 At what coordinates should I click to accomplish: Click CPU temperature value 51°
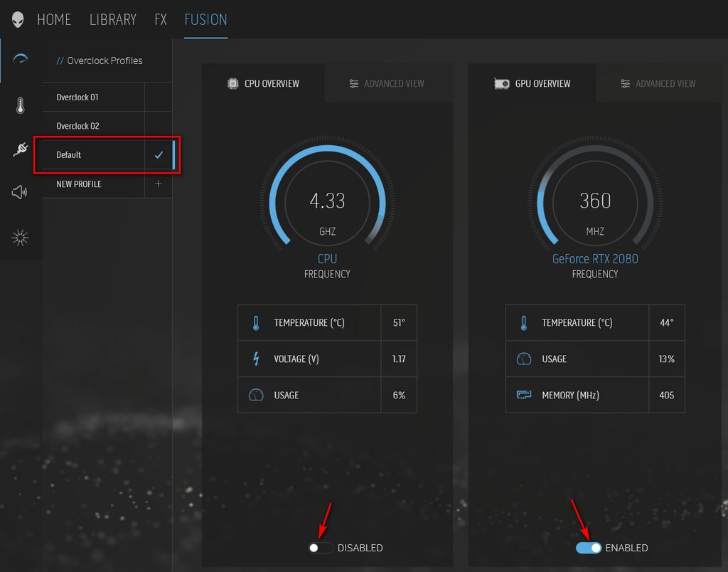pos(399,322)
